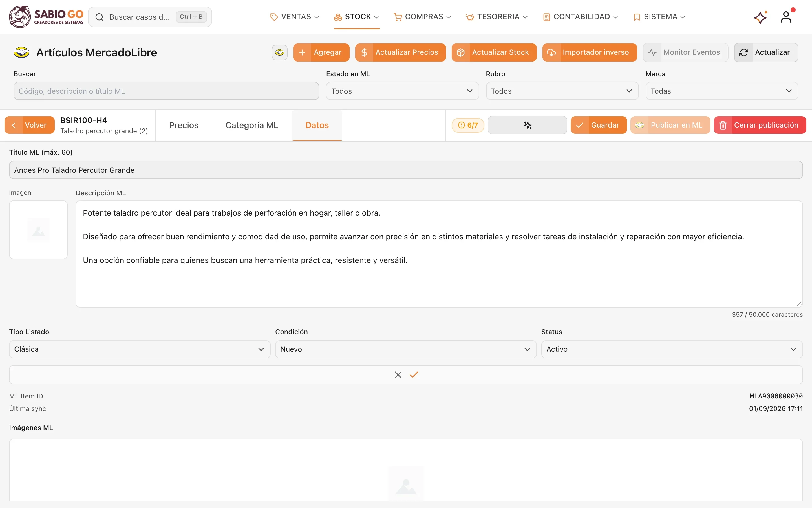Screen dimensions: 812x508
Task: Click the X cancel icon below Tipo Listado
Action: click(x=398, y=375)
